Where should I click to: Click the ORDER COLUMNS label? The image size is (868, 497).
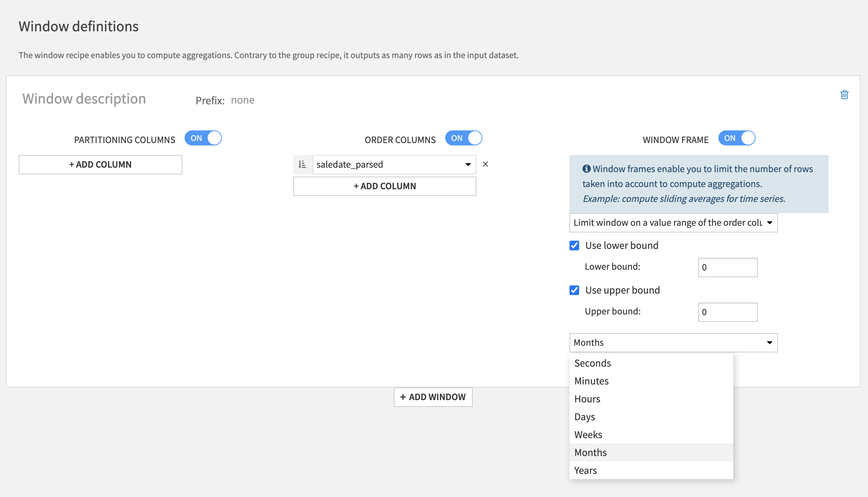[x=400, y=140]
